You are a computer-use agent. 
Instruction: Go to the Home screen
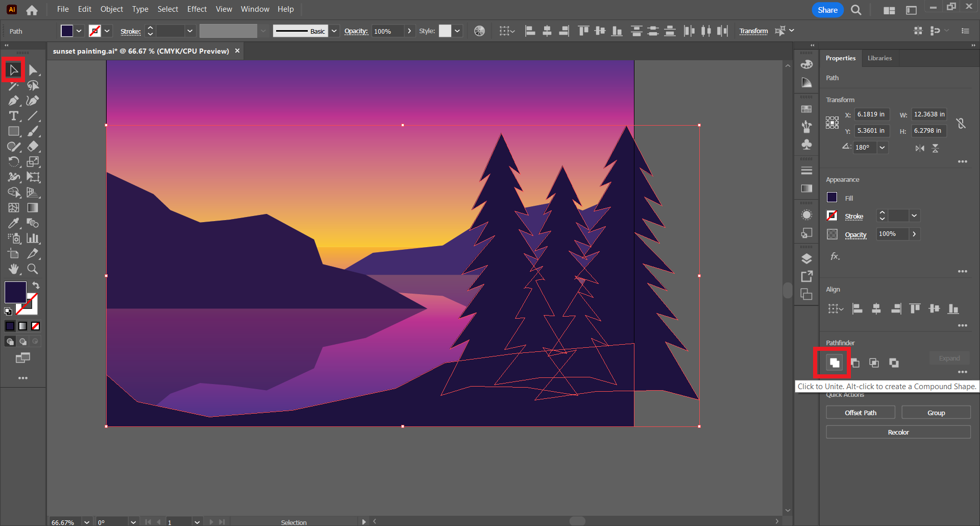(32, 10)
